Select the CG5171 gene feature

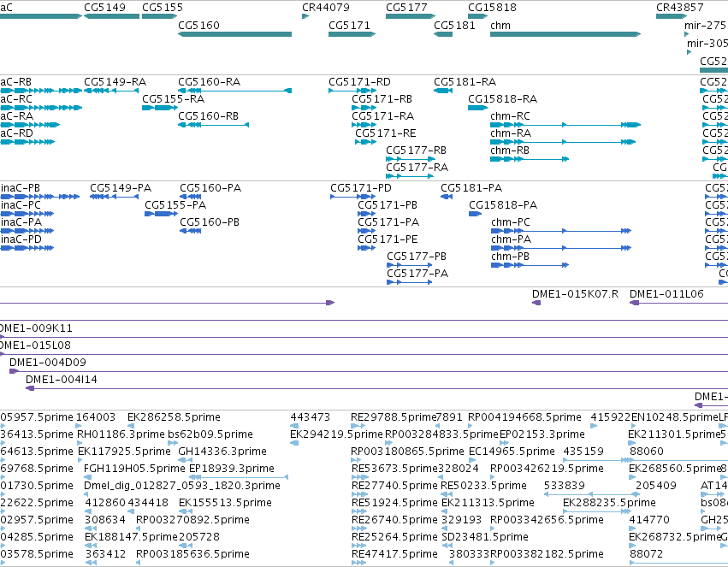point(352,34)
